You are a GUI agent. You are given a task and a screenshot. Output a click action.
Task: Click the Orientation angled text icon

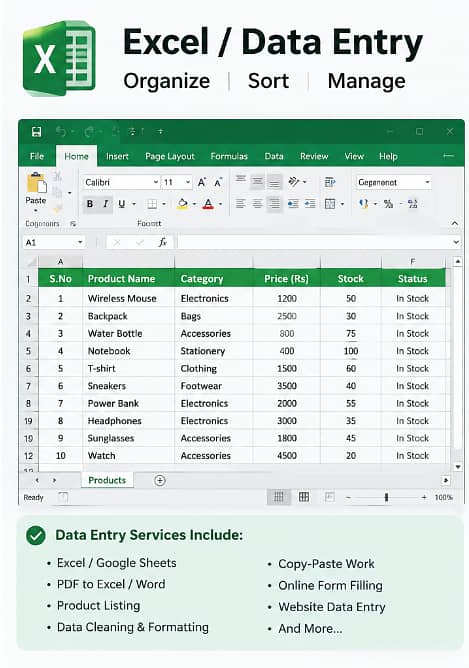(x=294, y=182)
